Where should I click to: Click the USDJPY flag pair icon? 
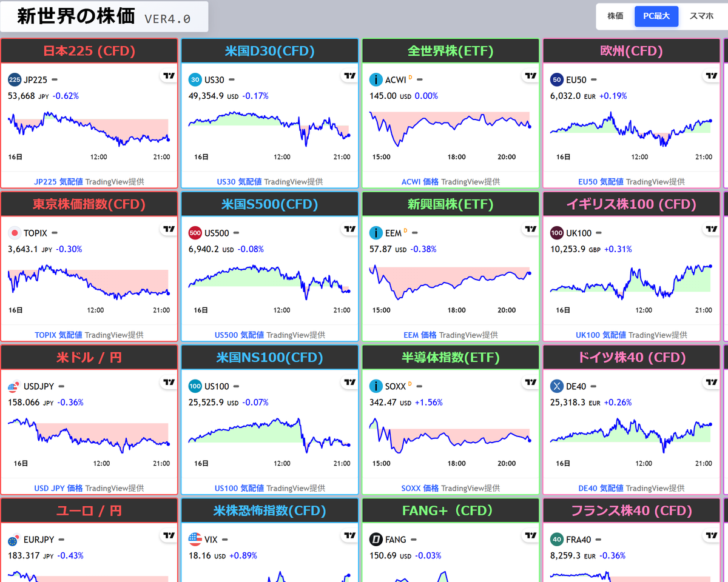pos(15,386)
